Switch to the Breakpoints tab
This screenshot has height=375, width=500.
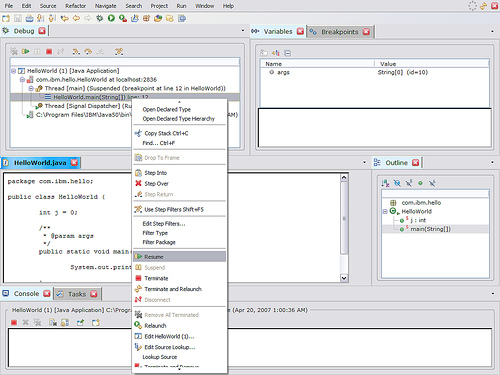(x=339, y=32)
